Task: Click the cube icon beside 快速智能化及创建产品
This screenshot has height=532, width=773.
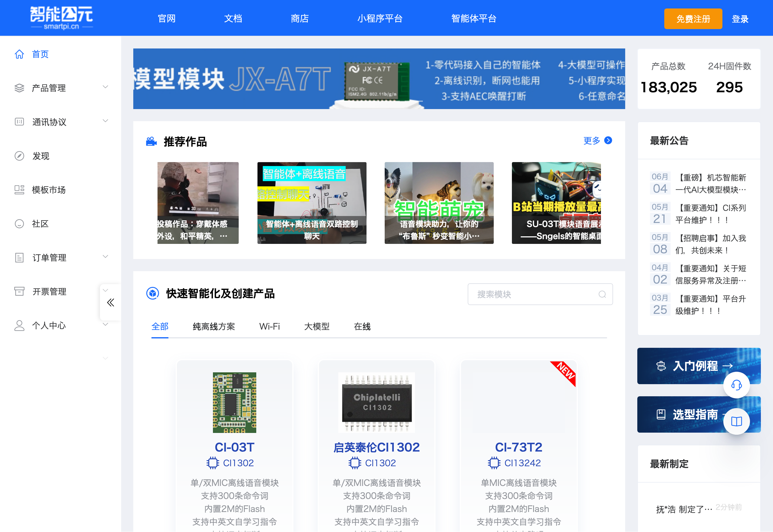Action: [153, 293]
